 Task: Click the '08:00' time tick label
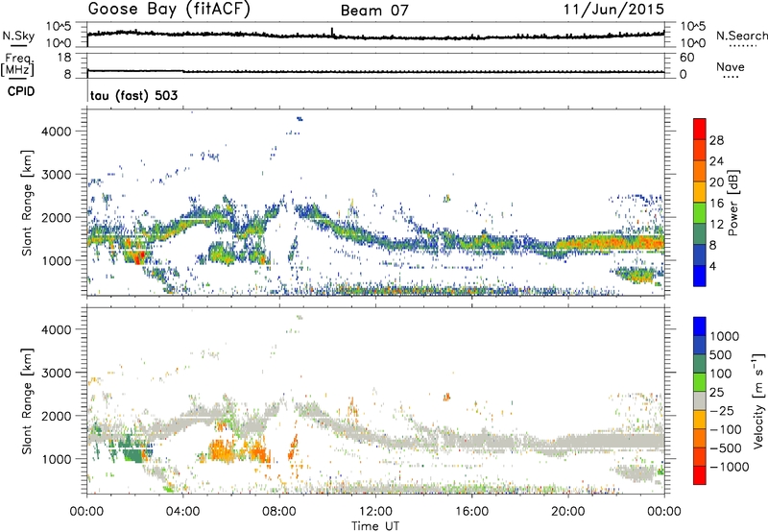(279, 512)
